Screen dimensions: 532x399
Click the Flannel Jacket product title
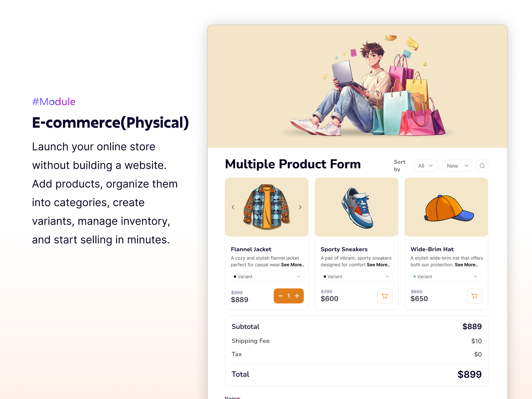pyautogui.click(x=251, y=249)
